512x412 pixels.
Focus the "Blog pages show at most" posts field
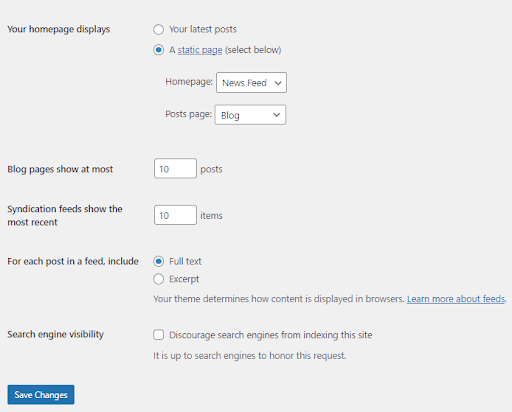pyautogui.click(x=175, y=169)
